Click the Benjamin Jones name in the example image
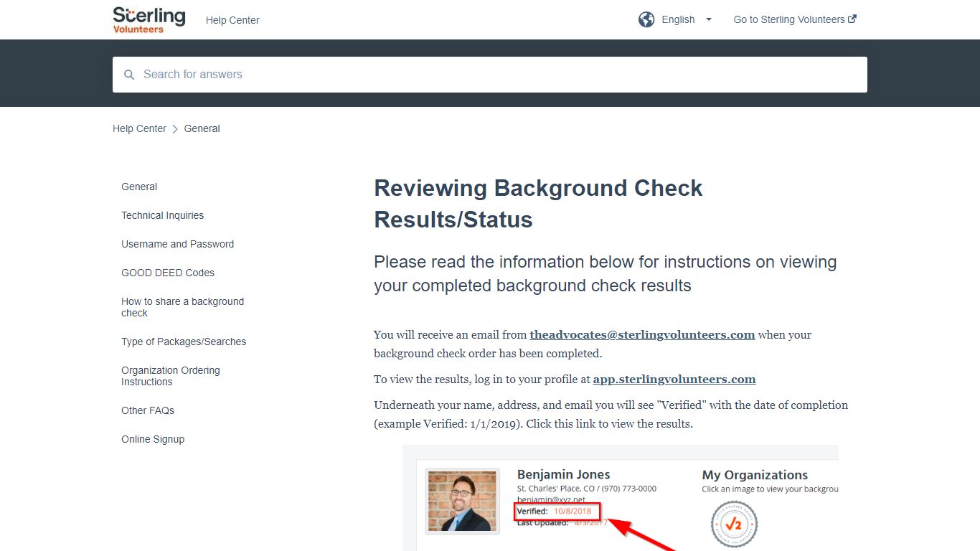Viewport: 980px width, 551px height. 563,474
